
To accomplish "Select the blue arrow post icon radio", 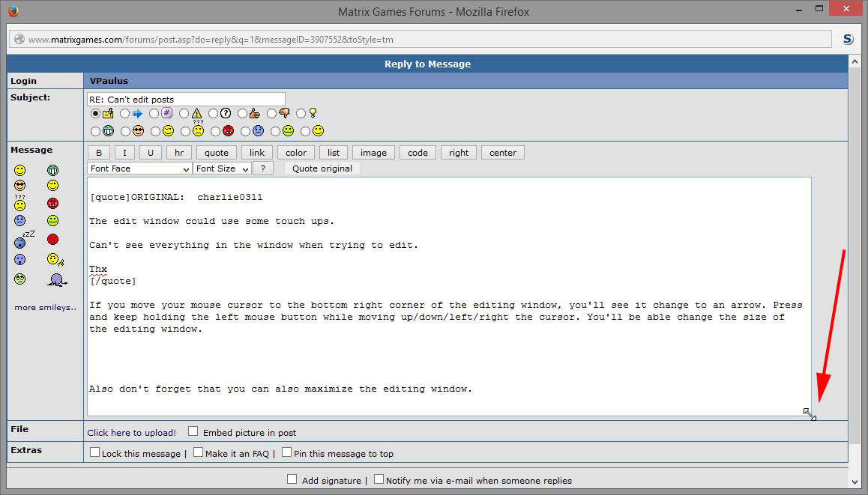I will click(x=124, y=113).
